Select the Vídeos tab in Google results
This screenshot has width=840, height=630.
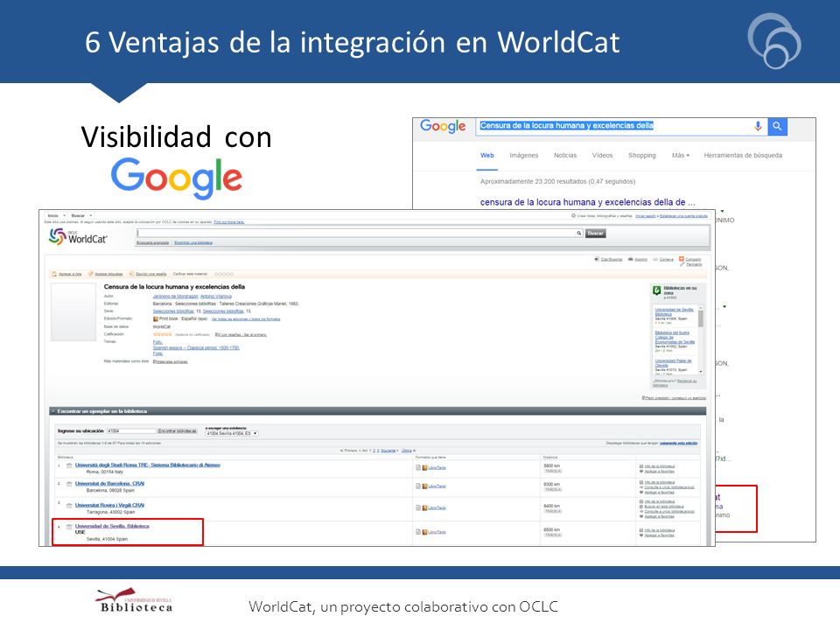coord(602,156)
